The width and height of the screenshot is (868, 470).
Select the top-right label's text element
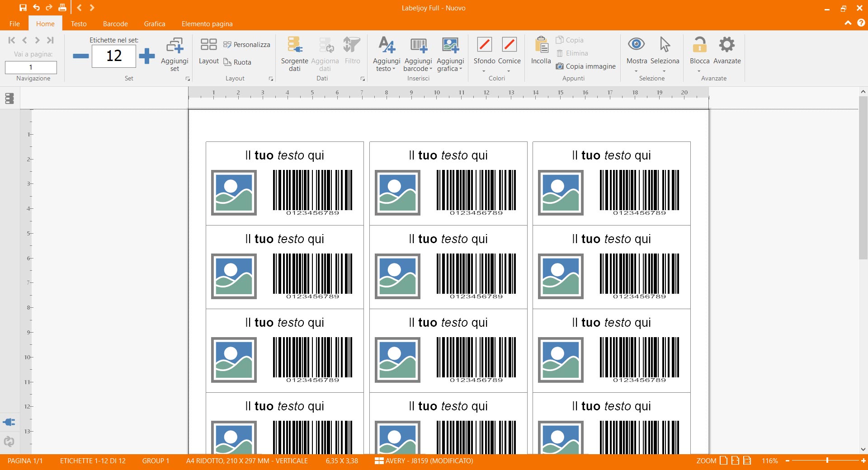point(611,155)
